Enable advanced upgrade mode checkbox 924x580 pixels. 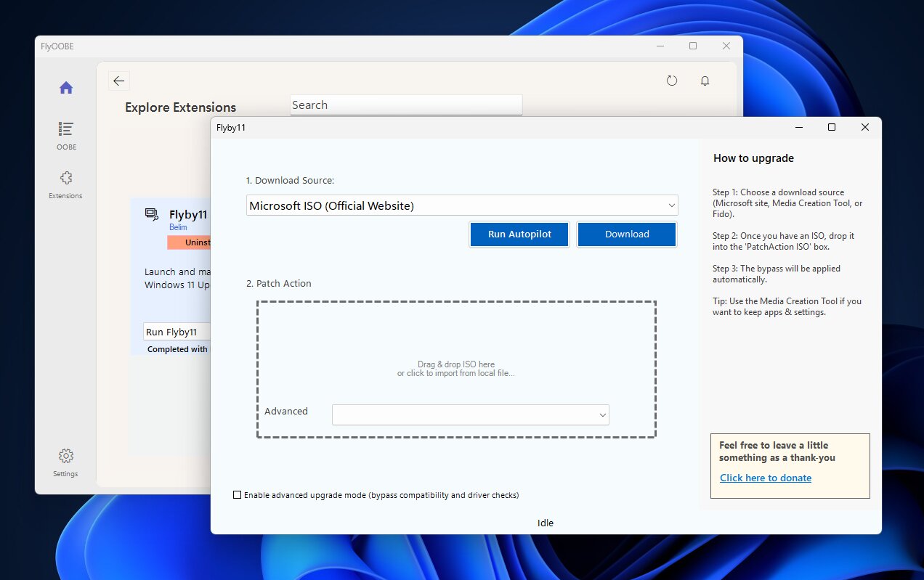click(237, 495)
